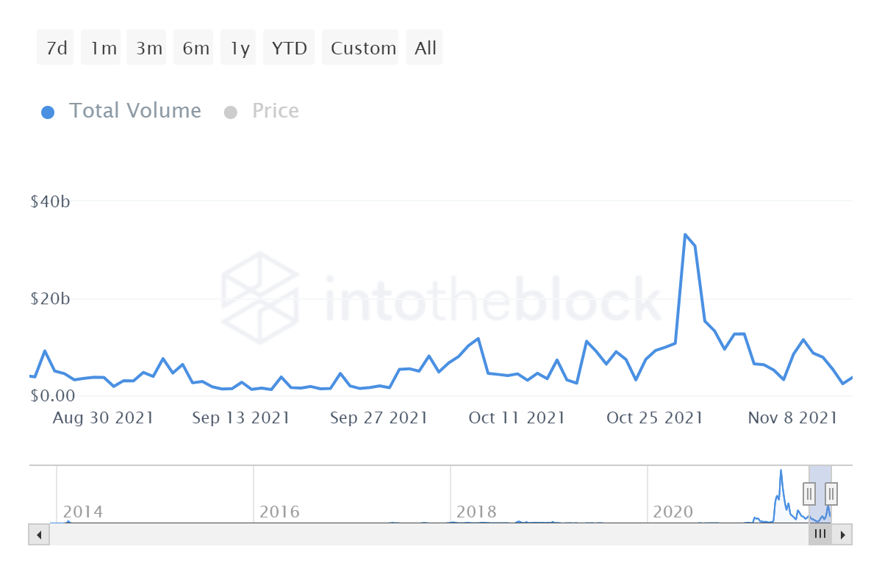
Task: Click the 2018 area in navigator
Action: [x=476, y=512]
